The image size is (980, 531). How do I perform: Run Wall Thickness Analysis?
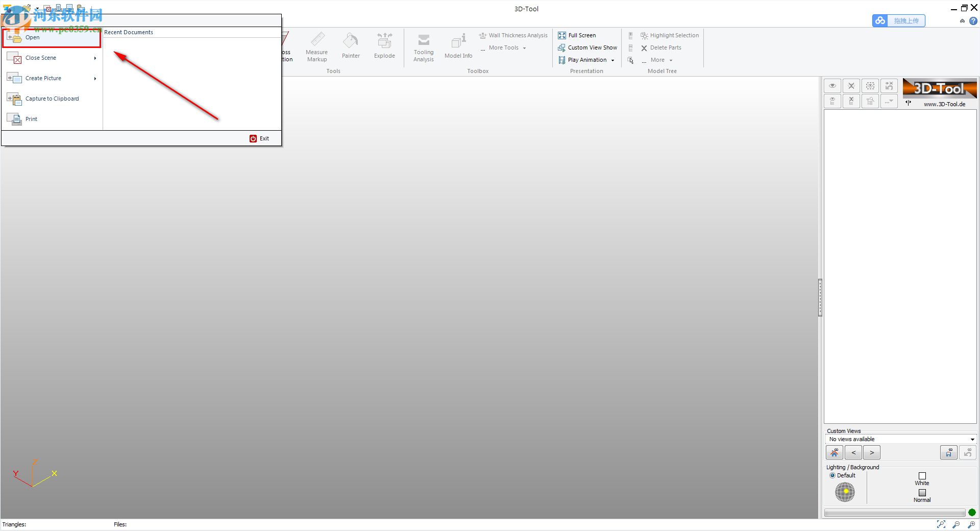[x=512, y=35]
